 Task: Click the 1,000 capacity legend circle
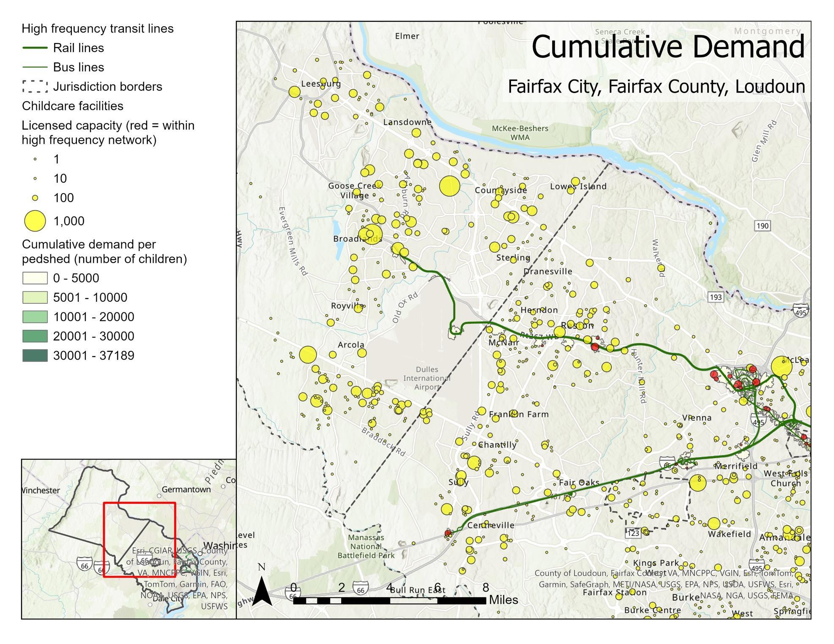click(35, 221)
